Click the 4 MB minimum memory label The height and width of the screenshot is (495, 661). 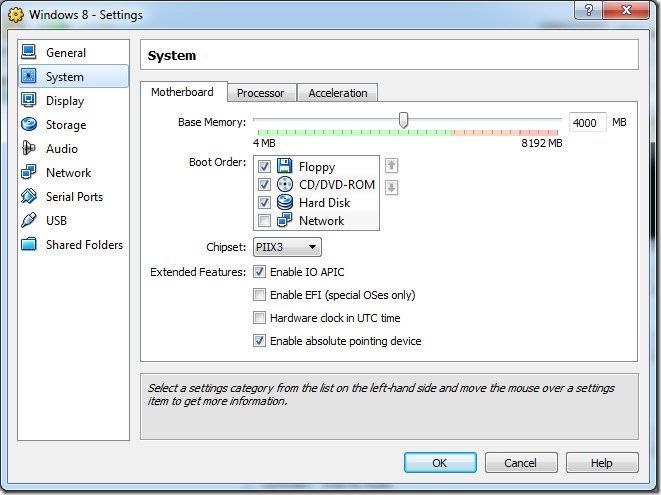click(x=264, y=143)
